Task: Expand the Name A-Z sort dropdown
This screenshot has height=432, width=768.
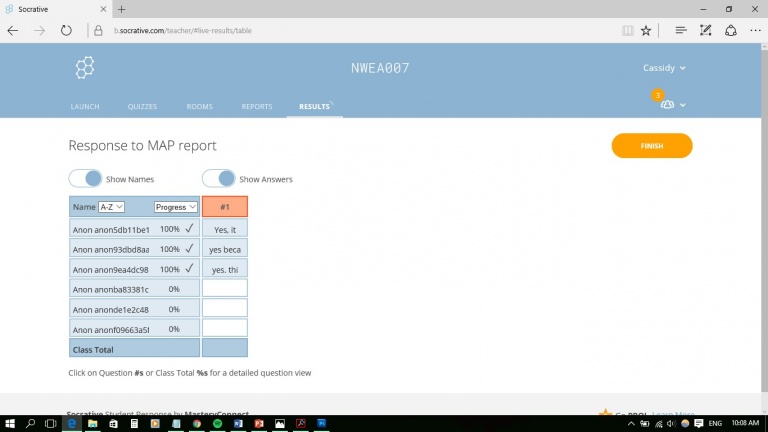Action: pos(111,207)
